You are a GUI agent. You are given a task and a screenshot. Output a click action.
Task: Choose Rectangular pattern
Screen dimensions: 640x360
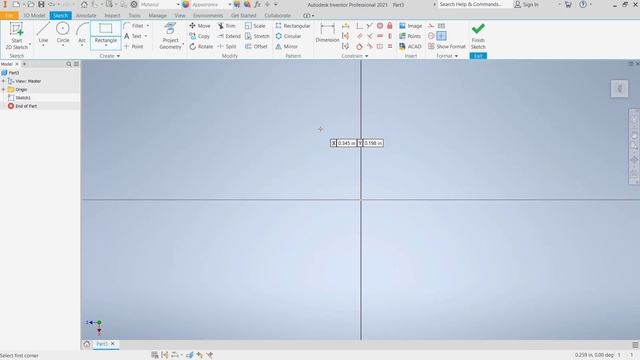pyautogui.click(x=293, y=26)
